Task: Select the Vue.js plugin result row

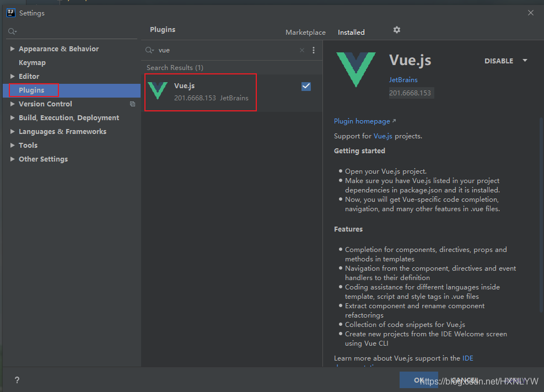Action: (x=231, y=92)
